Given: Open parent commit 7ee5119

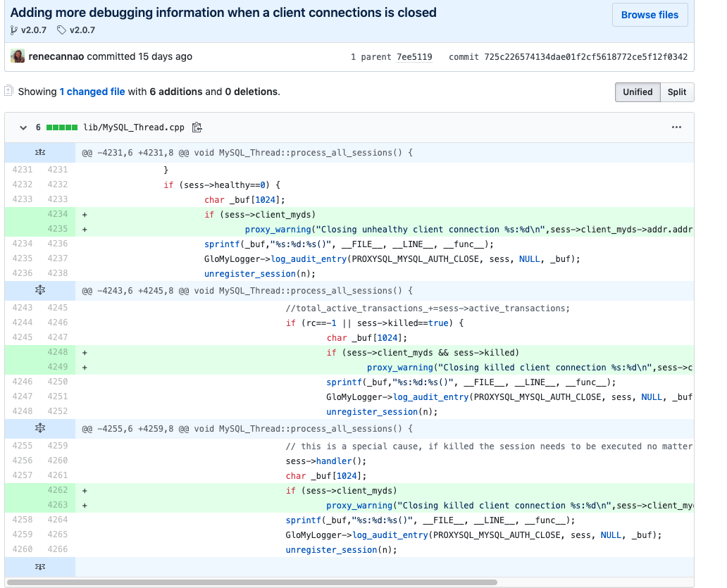Looking at the screenshot, I should click(414, 56).
